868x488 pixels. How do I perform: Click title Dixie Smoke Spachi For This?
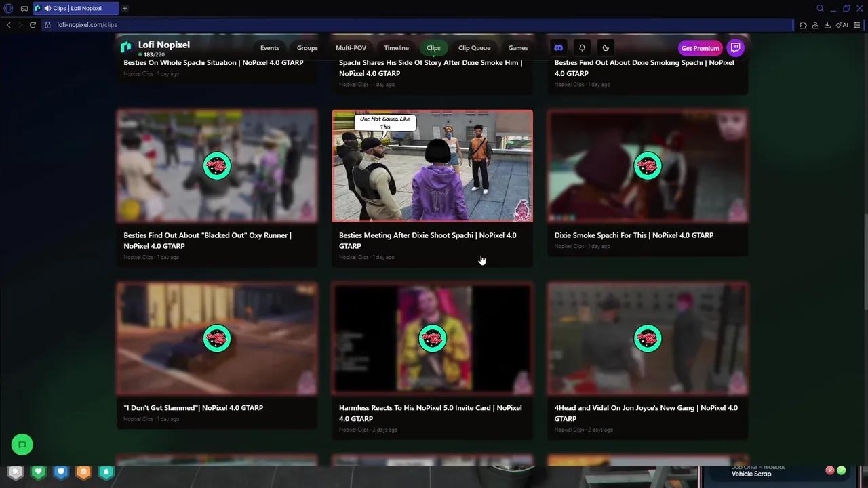(634, 235)
